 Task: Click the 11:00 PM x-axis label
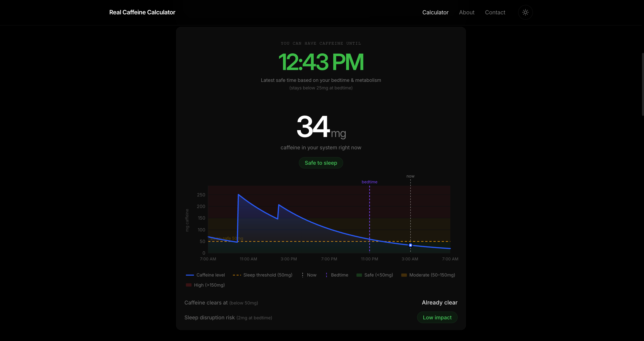click(369, 259)
